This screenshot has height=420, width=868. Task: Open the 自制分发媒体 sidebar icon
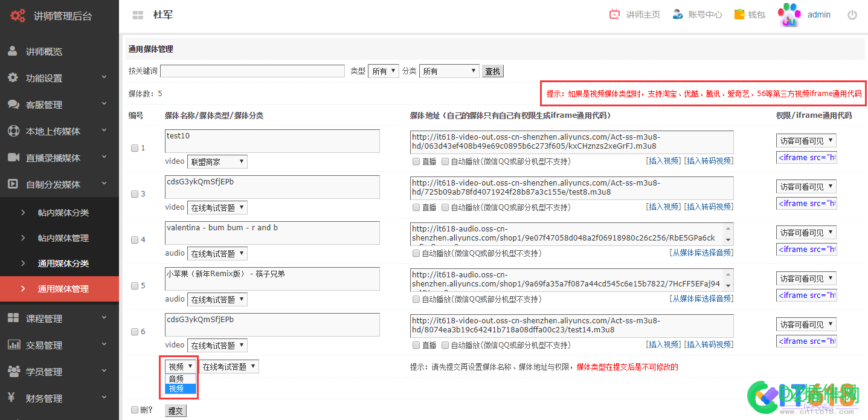tap(13, 184)
